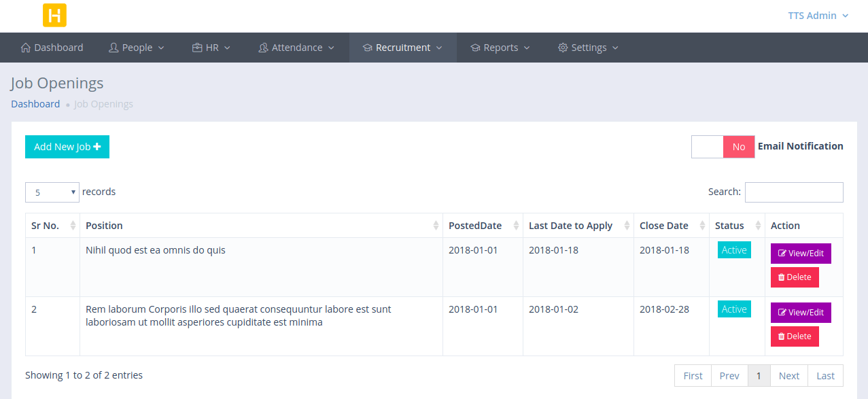The height and width of the screenshot is (399, 868).
Task: Open the records per page dropdown
Action: (x=52, y=192)
